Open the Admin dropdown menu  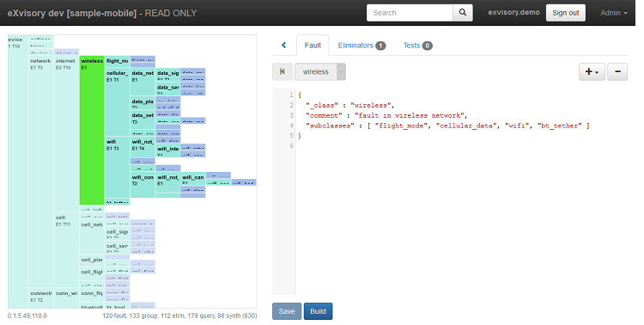tap(614, 13)
